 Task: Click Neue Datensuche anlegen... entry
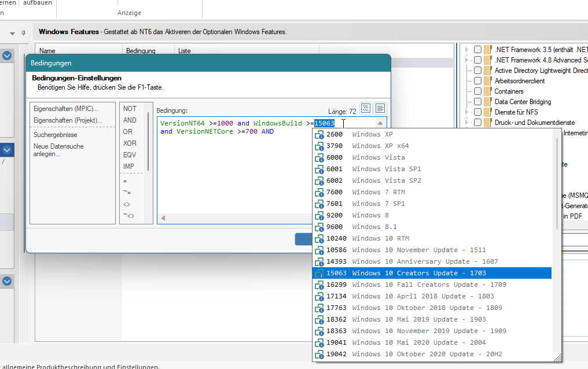click(x=58, y=150)
